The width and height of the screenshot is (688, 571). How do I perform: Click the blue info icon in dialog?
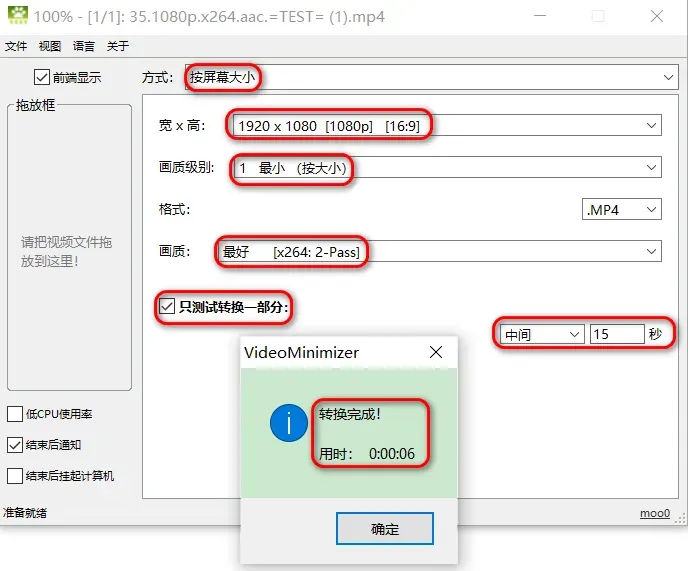289,423
